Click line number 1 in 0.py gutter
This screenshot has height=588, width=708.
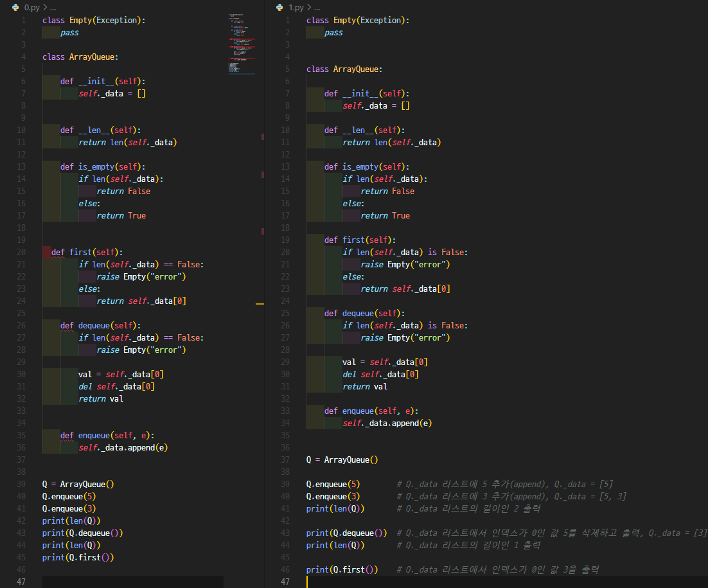(x=23, y=20)
